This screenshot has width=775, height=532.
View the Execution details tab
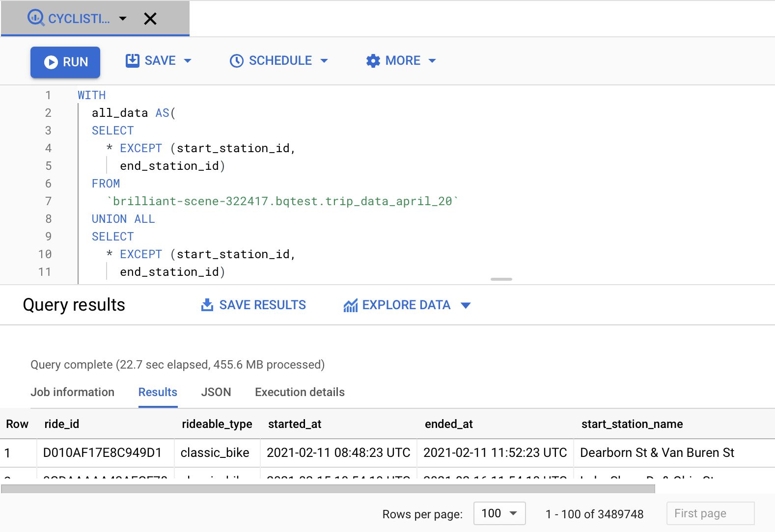pos(300,392)
